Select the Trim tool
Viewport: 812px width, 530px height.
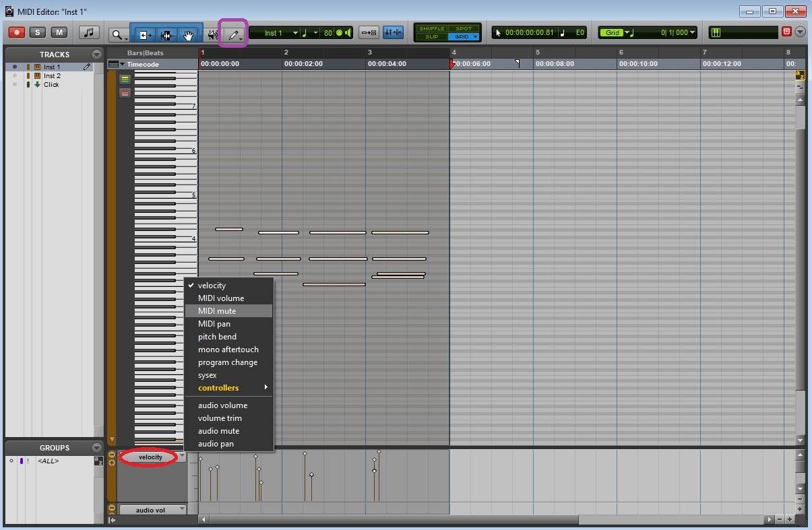tap(144, 34)
